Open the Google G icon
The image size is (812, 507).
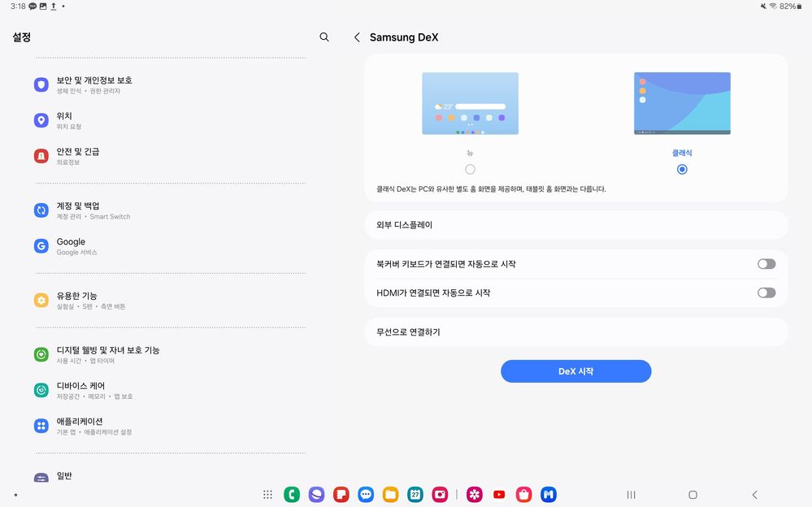(41, 246)
